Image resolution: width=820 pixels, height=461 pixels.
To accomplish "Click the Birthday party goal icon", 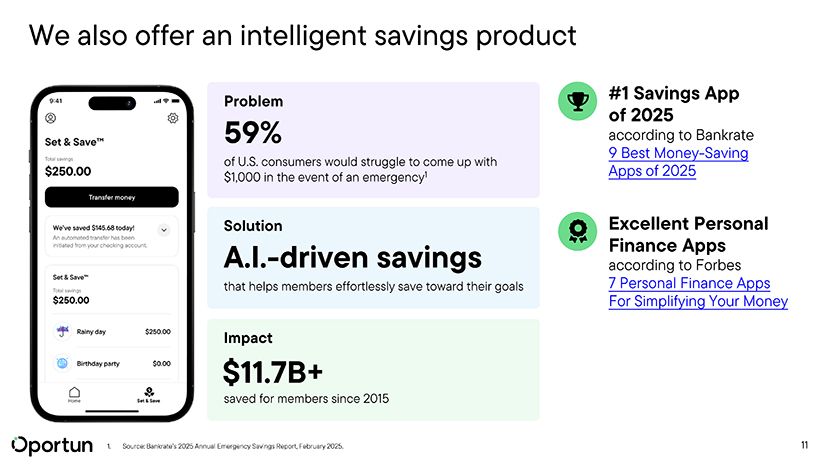I will pyautogui.click(x=63, y=363).
